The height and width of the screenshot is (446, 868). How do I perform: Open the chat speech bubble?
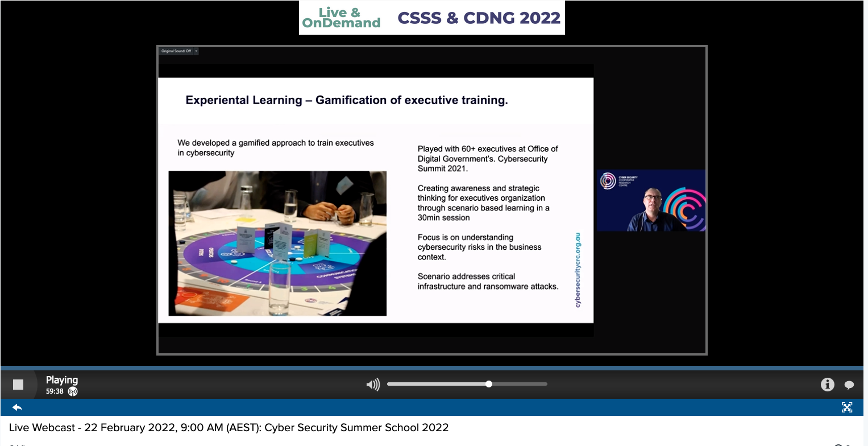pos(849,385)
